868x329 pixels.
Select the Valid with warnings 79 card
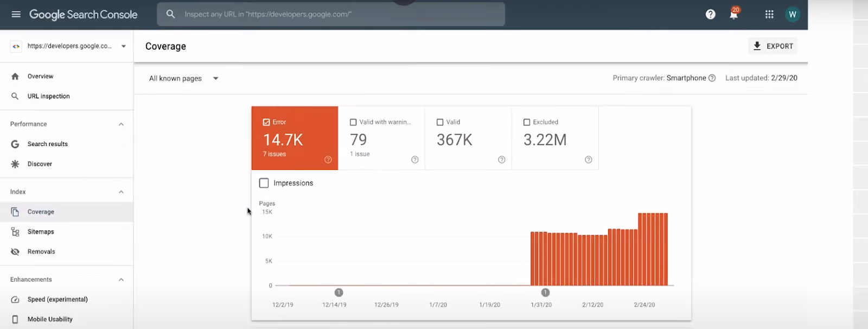pyautogui.click(x=381, y=138)
